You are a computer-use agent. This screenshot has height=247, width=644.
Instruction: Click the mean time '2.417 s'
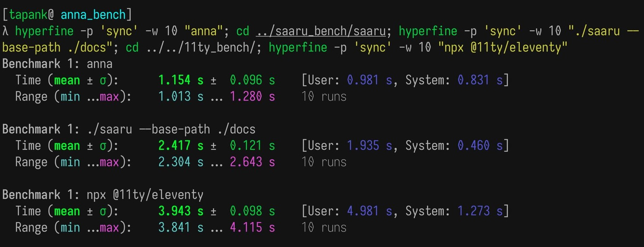point(181,146)
